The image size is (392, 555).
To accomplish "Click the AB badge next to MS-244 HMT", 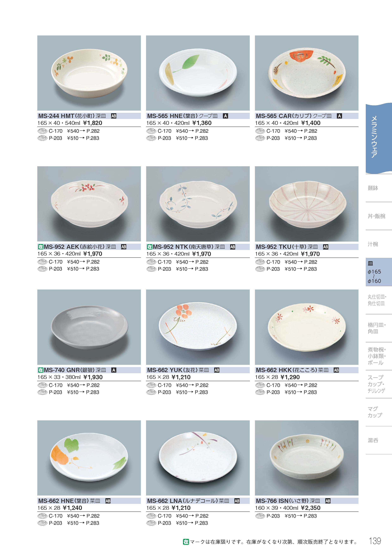I will (114, 116).
